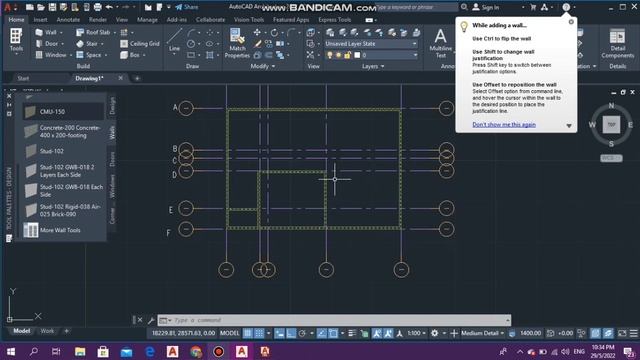
Task: Open the Line tool dropdown arrow
Action: (x=174, y=54)
